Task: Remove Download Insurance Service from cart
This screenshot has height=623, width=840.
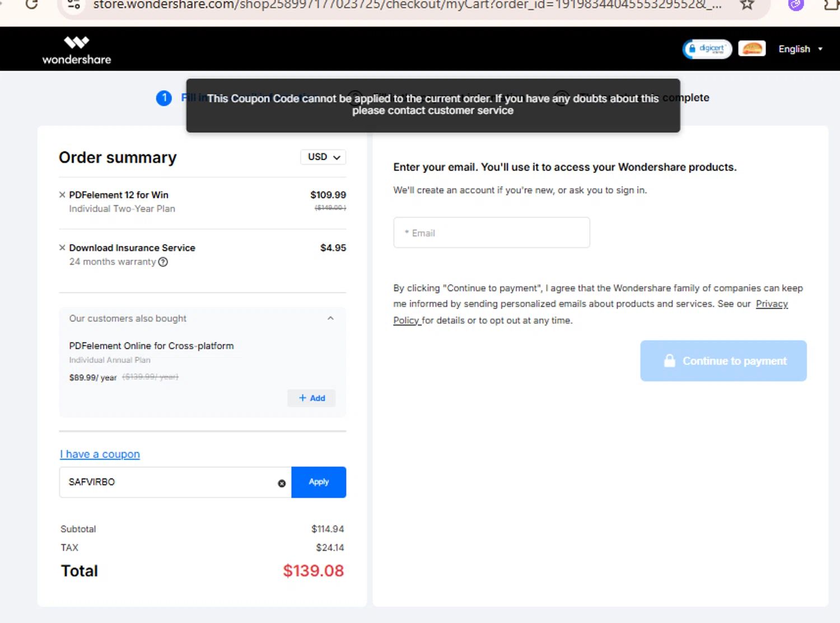Action: click(62, 247)
